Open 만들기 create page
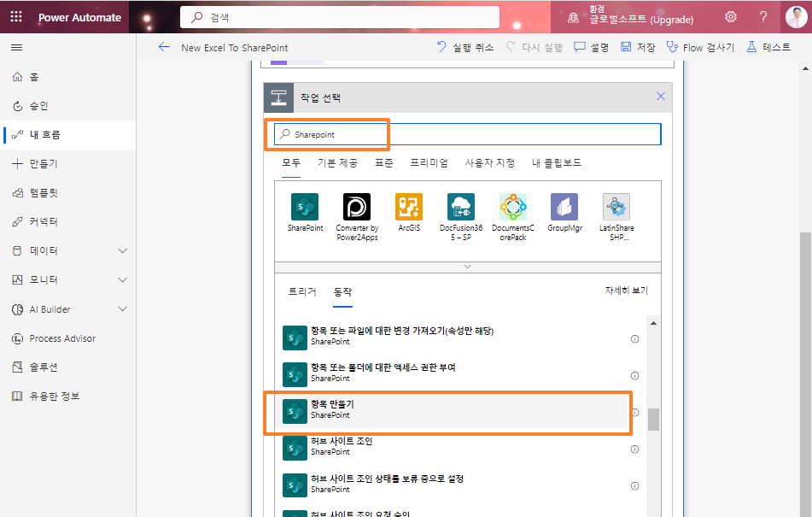 [67, 164]
